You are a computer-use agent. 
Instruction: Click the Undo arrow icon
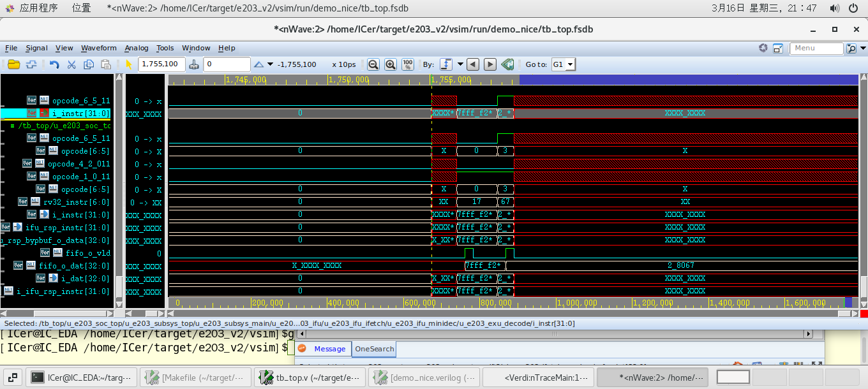[54, 64]
